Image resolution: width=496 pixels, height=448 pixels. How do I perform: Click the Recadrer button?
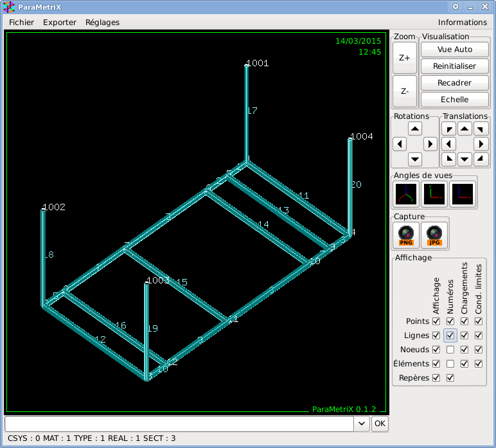455,82
